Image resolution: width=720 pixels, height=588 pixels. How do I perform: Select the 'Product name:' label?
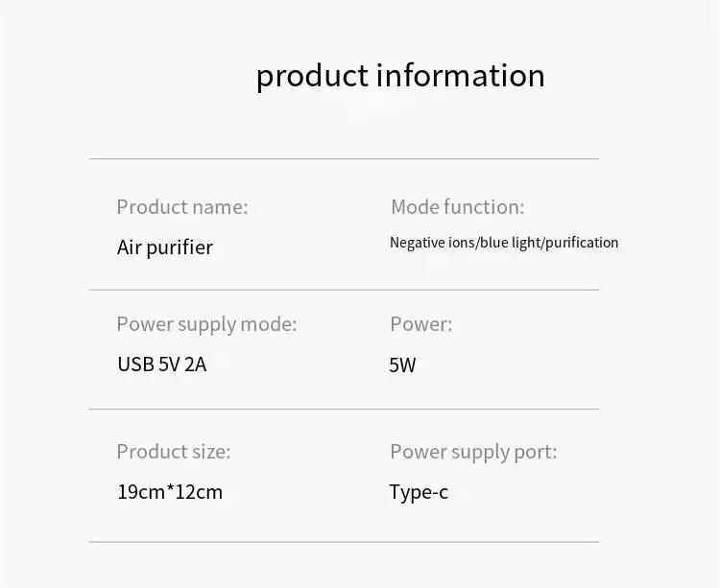pos(182,207)
